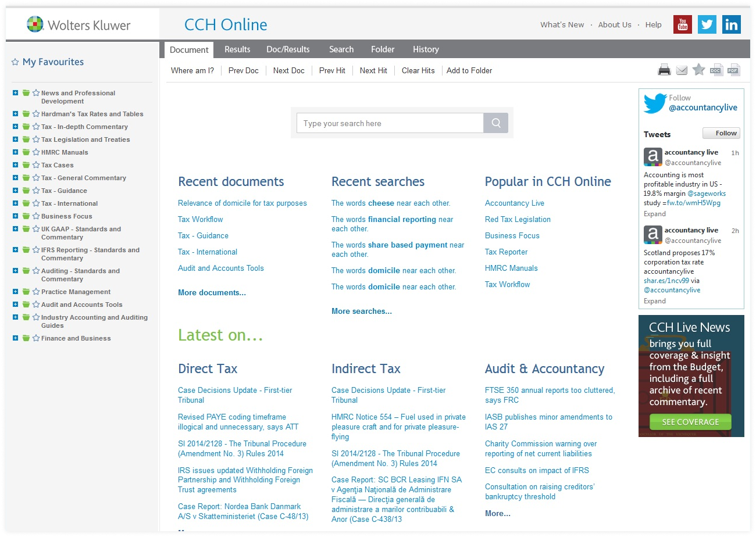Expand the Practice Management tree node
The image size is (756, 537).
(16, 292)
